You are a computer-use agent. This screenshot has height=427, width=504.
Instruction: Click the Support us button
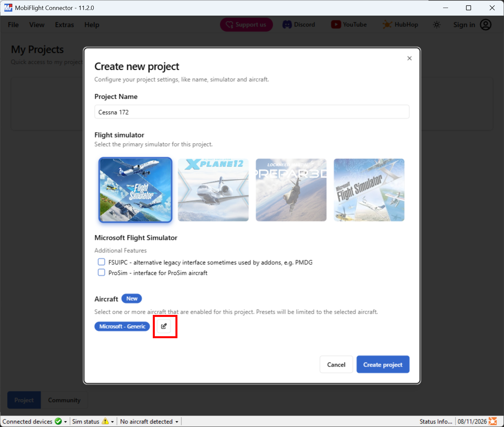(246, 25)
